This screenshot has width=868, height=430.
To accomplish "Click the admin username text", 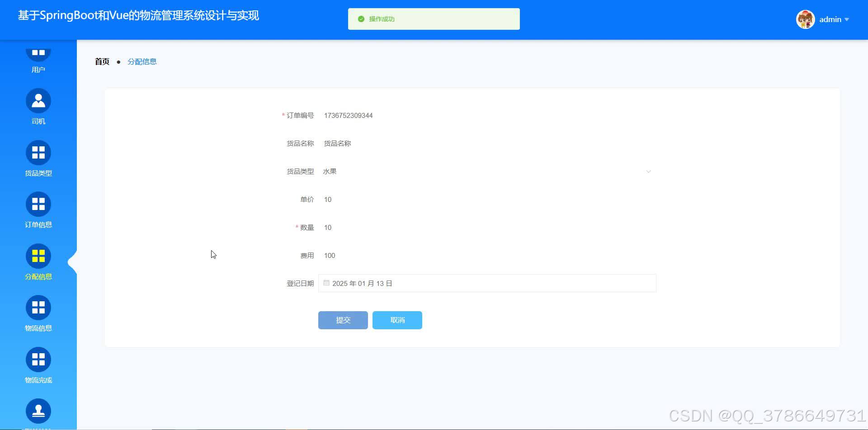I will point(830,19).
